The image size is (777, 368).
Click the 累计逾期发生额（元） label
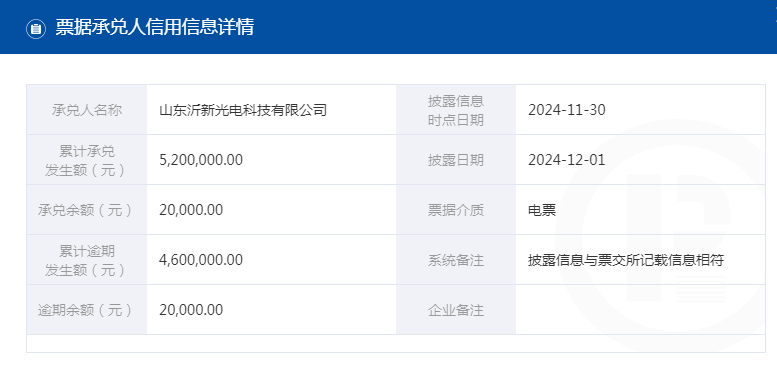(87, 260)
